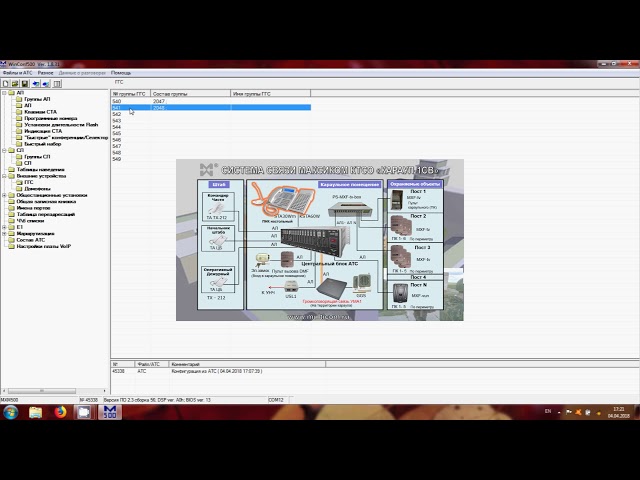
Task: Click the system diagram image thumbnail
Action: pyautogui.click(x=320, y=240)
